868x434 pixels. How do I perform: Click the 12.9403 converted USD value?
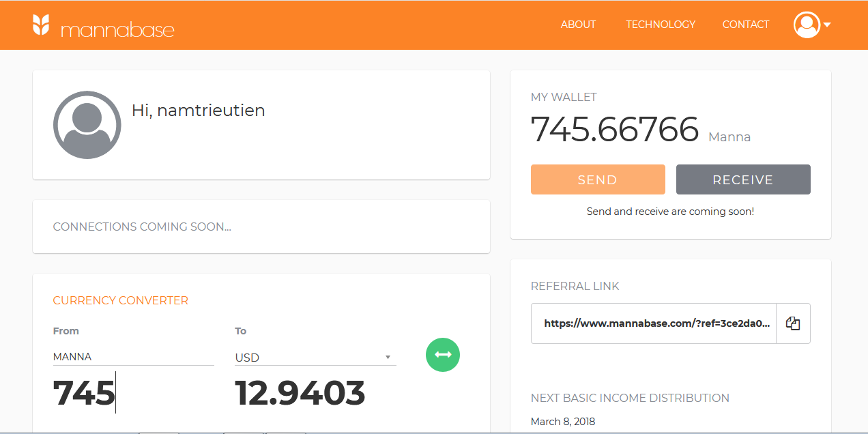tap(300, 393)
